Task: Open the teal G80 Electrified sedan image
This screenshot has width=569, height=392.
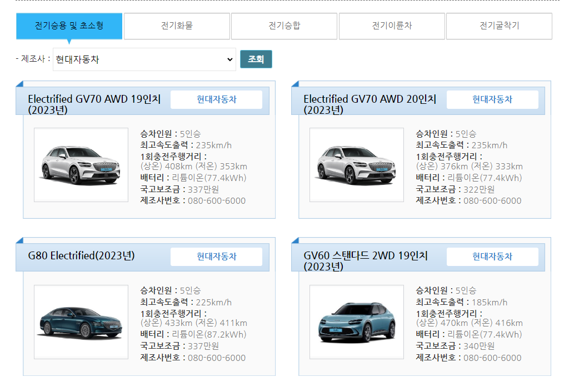Action: 81,322
